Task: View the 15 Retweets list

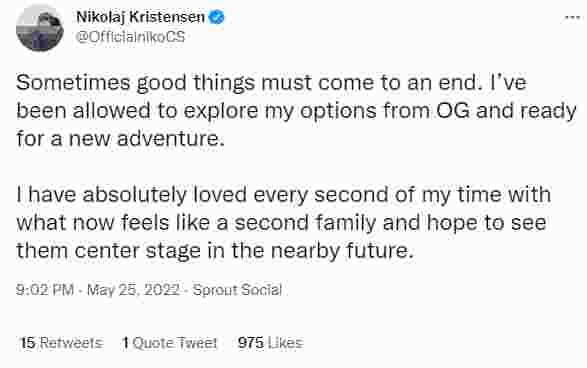Action: 61,343
